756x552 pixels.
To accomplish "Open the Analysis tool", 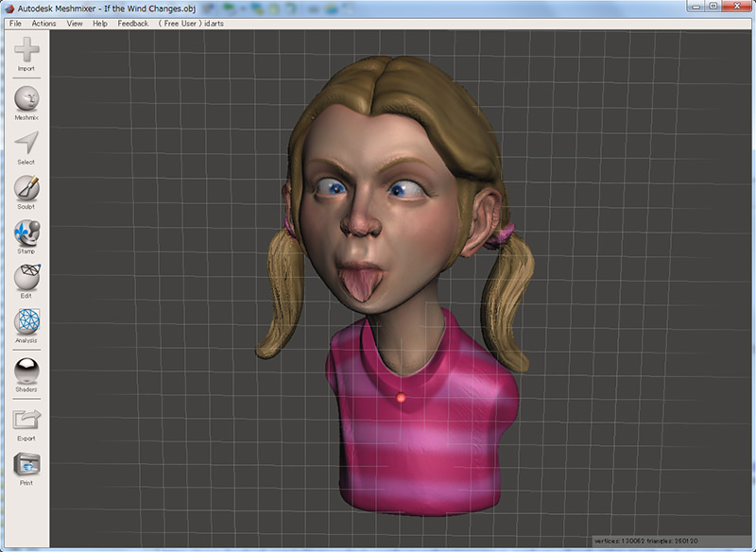I will coord(26,322).
